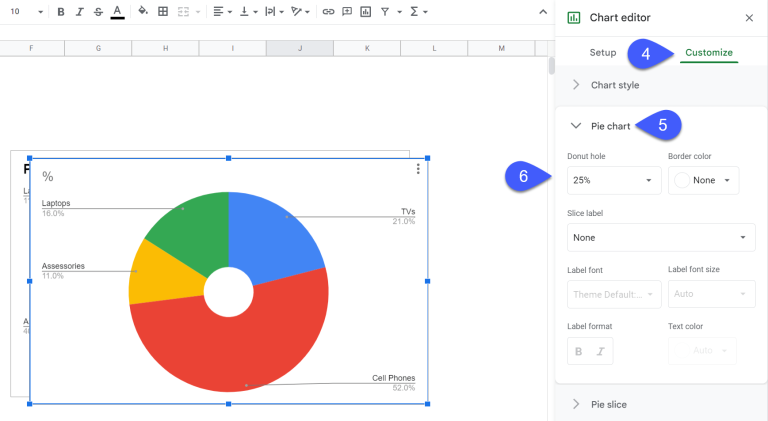Toggle bold in Label format
Image resolution: width=768 pixels, height=421 pixels.
coord(578,351)
